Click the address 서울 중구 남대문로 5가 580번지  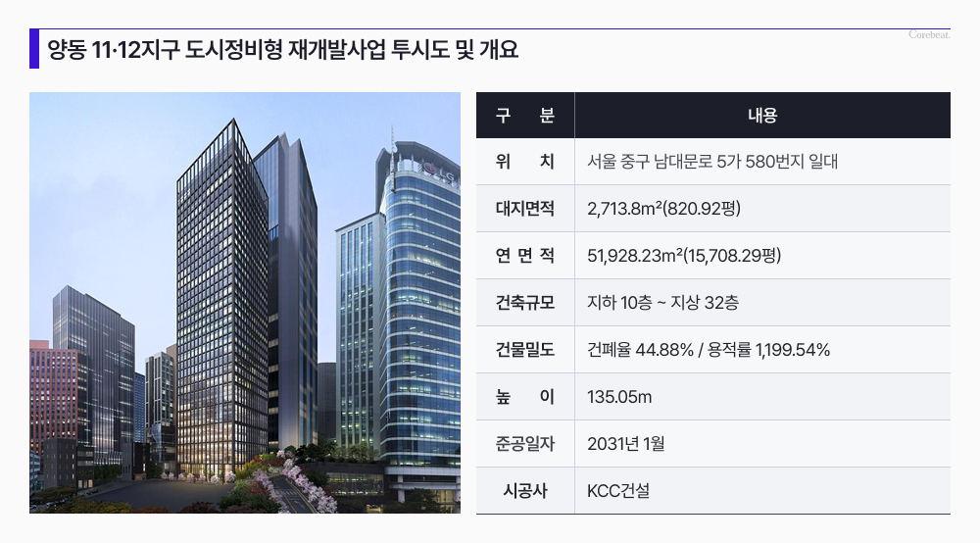[x=712, y=162]
